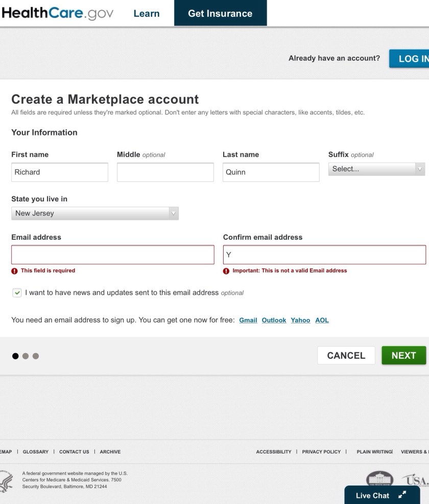
Task: Click the HHS eagle logo in footer
Action: click(x=7, y=480)
